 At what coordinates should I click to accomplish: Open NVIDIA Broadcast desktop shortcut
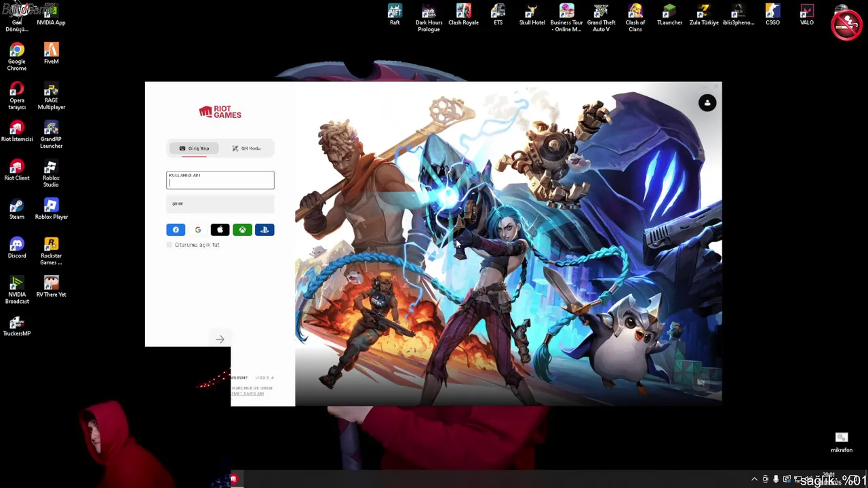click(x=17, y=290)
